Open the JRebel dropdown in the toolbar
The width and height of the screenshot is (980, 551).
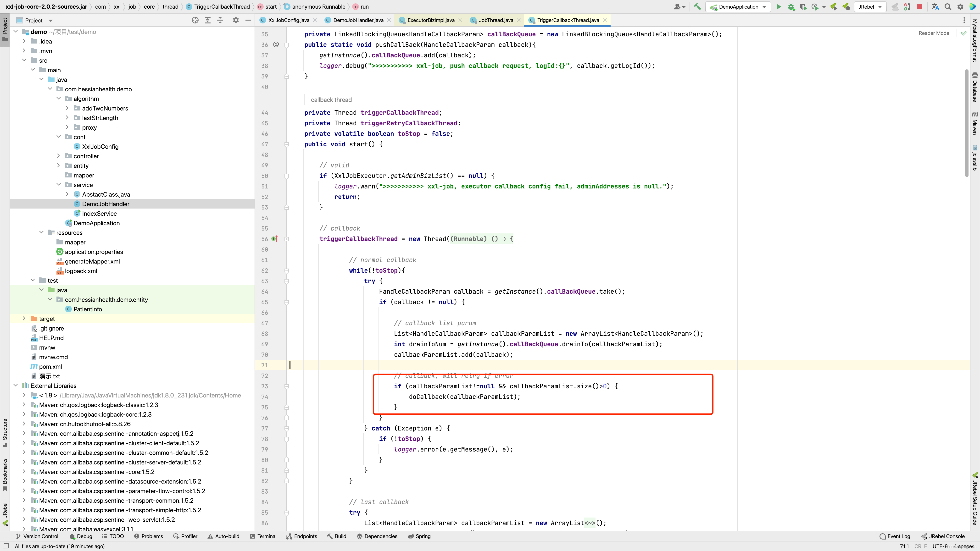[870, 6]
